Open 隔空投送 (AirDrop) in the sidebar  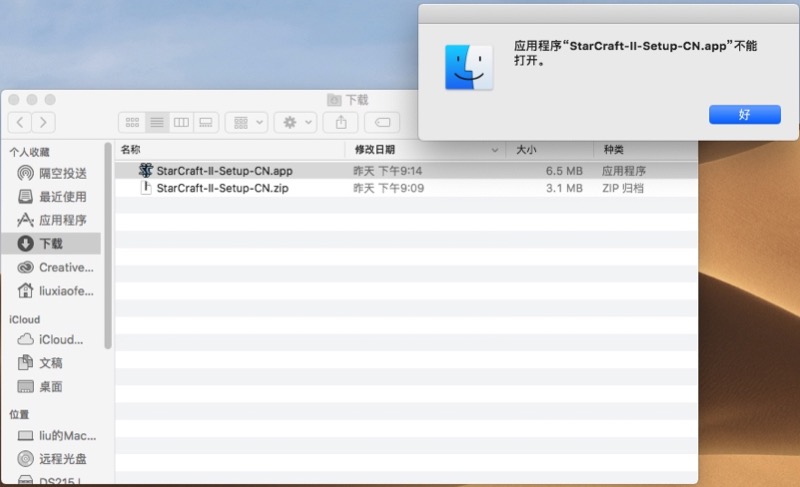52,173
